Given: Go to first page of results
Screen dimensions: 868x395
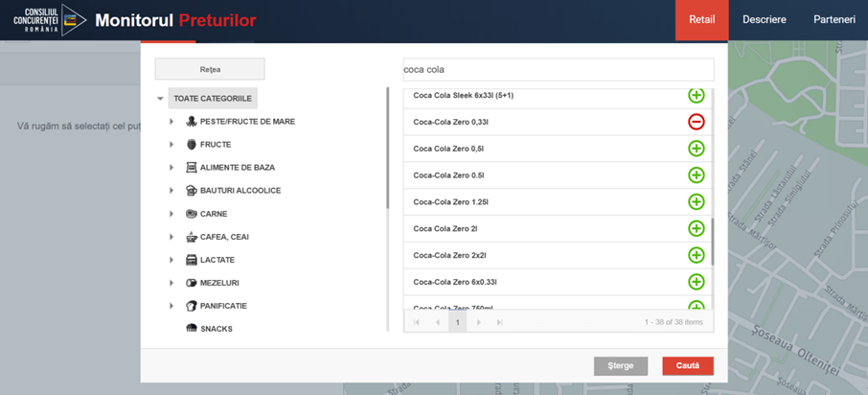Looking at the screenshot, I should 417,322.
